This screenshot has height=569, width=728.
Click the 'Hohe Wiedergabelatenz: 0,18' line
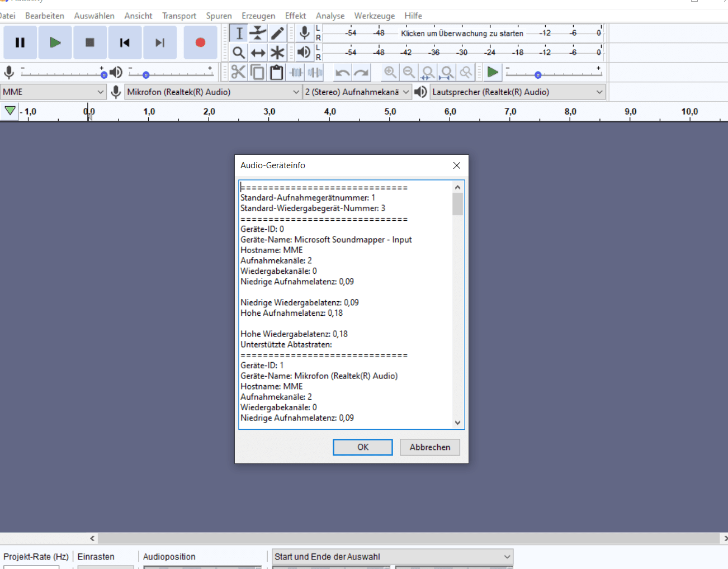point(294,334)
